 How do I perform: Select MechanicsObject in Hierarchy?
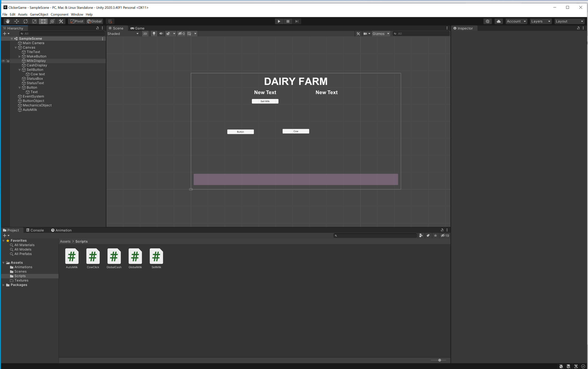37,105
